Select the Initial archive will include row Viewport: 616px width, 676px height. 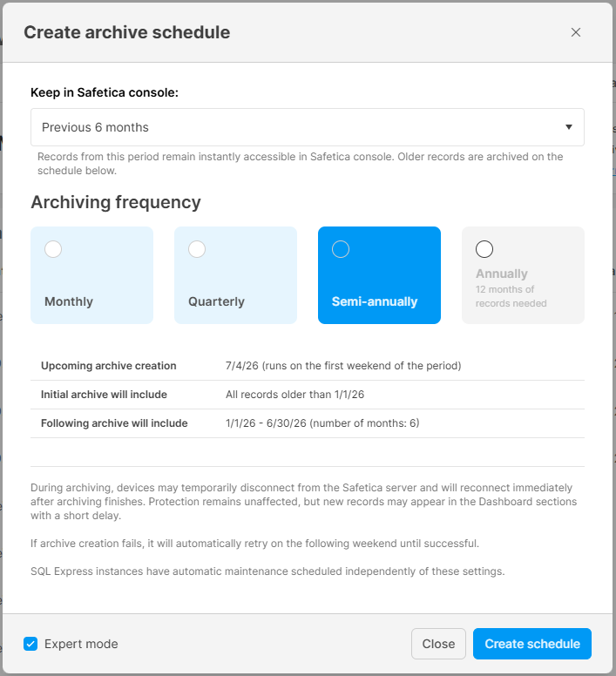click(x=307, y=395)
